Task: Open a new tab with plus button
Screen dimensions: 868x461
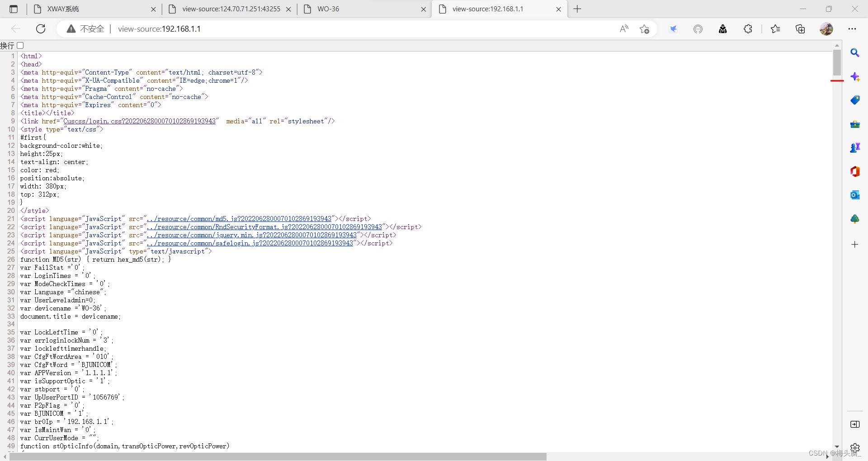Action: coord(577,9)
